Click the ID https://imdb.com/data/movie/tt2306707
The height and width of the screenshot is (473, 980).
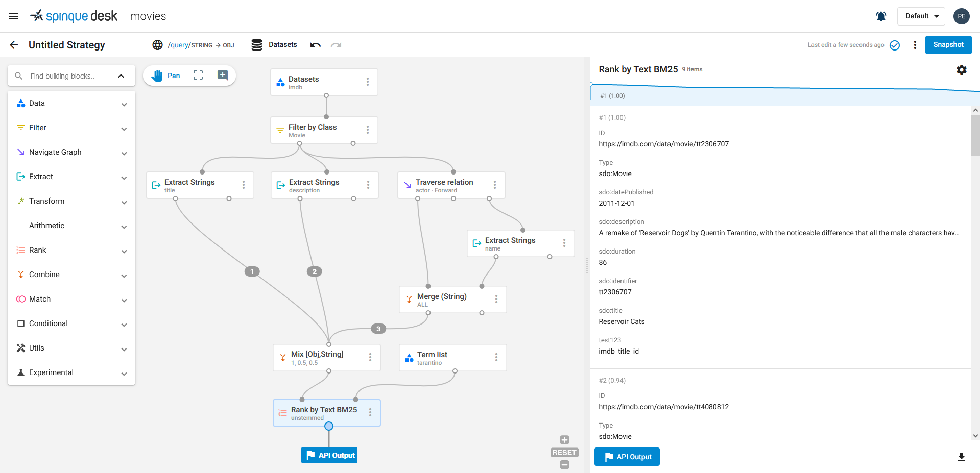663,144
